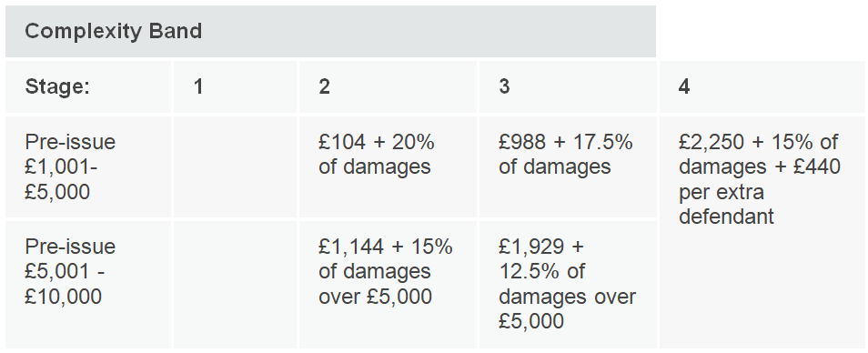Select the empty stage 1 cell for £1,001-£5,000
Image resolution: width=868 pixels, height=353 pixels.
click(236, 166)
